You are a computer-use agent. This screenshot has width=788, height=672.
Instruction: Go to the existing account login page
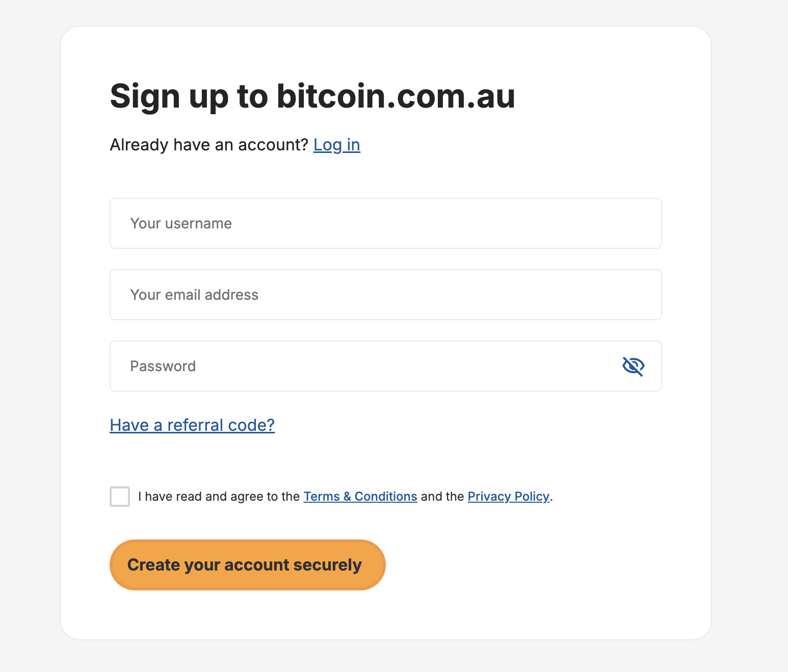(x=336, y=145)
